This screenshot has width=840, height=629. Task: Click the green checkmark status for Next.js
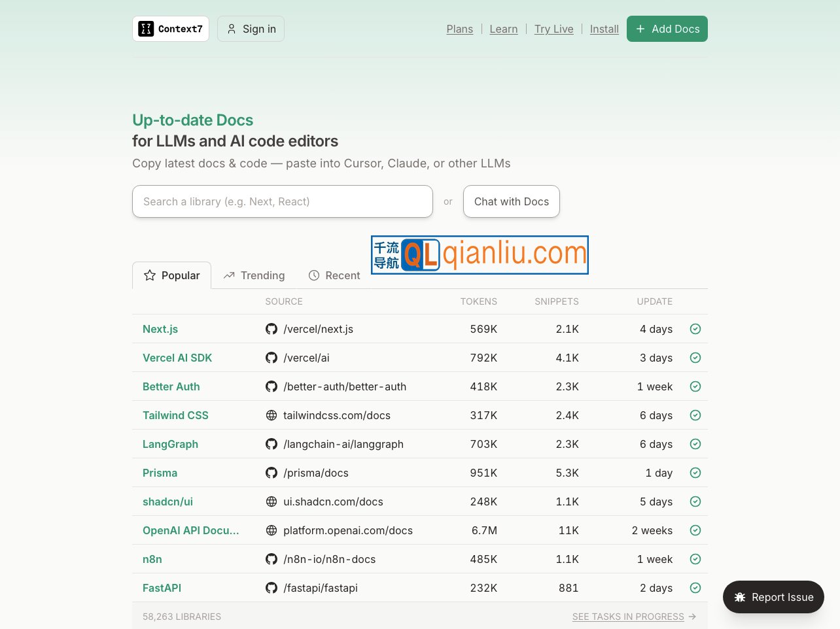click(695, 329)
